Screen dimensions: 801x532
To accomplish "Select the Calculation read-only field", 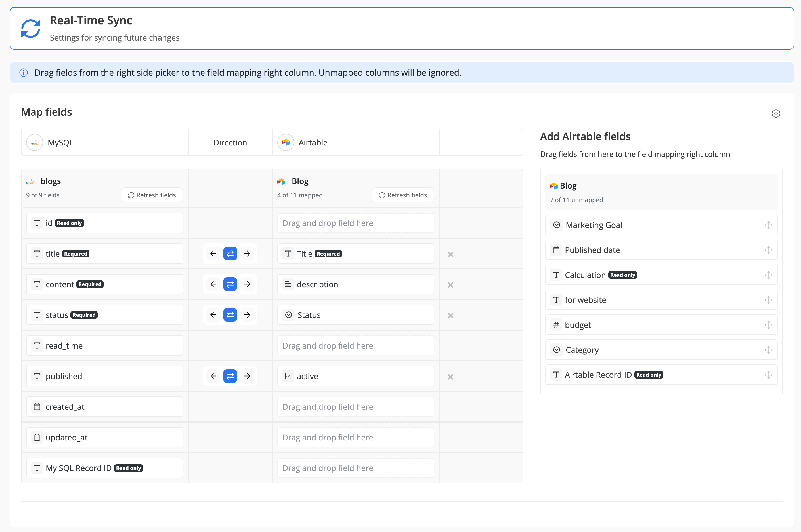I will pyautogui.click(x=661, y=275).
